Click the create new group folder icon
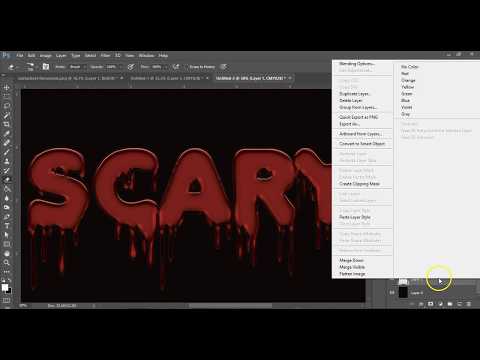 [x=450, y=304]
